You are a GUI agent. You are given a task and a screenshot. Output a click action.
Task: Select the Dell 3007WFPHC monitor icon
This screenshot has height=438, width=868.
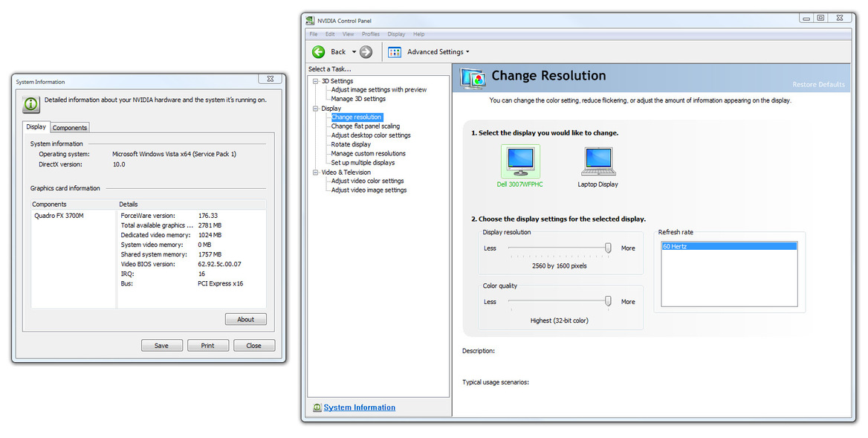520,161
